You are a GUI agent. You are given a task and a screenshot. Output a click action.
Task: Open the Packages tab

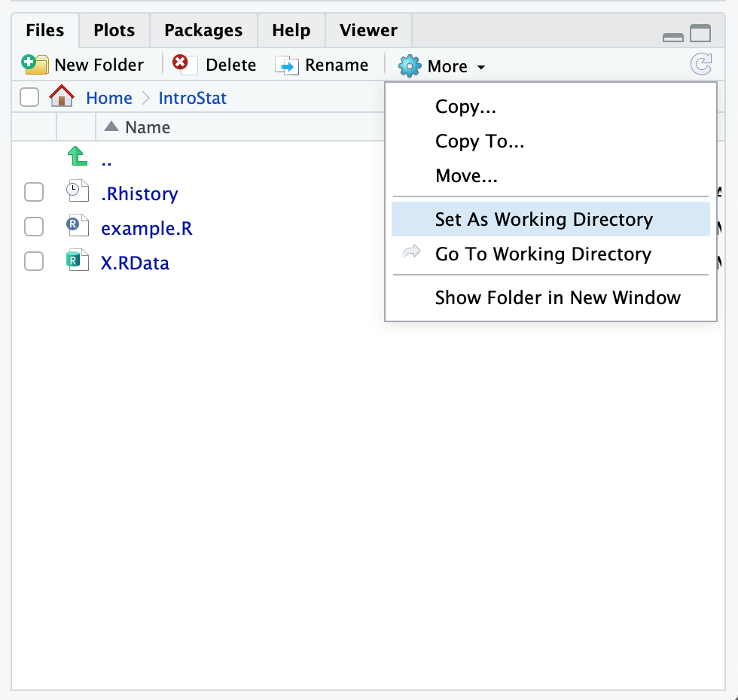(x=203, y=31)
